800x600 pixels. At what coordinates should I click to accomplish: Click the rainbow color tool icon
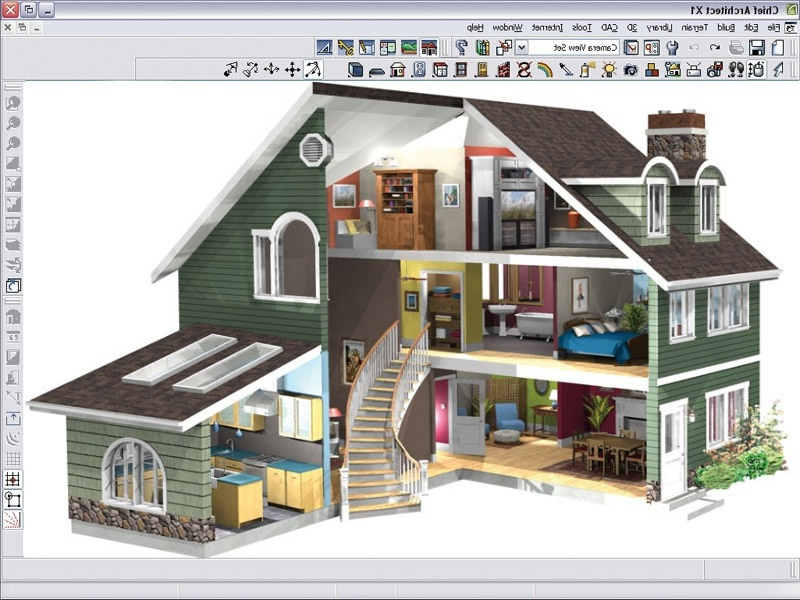(544, 70)
